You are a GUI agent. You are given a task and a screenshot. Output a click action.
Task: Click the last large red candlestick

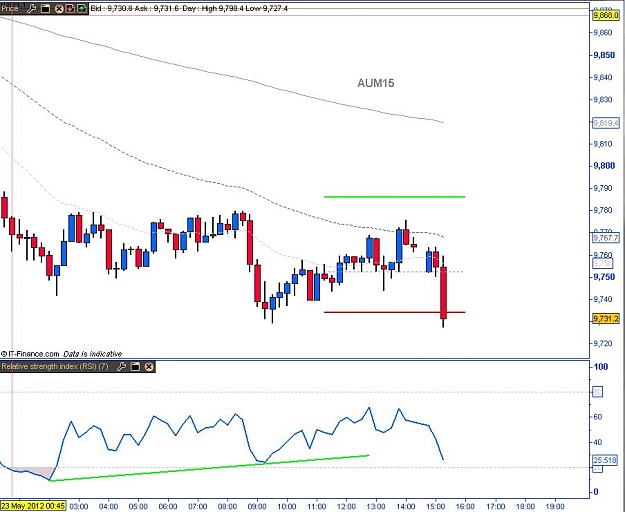443,293
